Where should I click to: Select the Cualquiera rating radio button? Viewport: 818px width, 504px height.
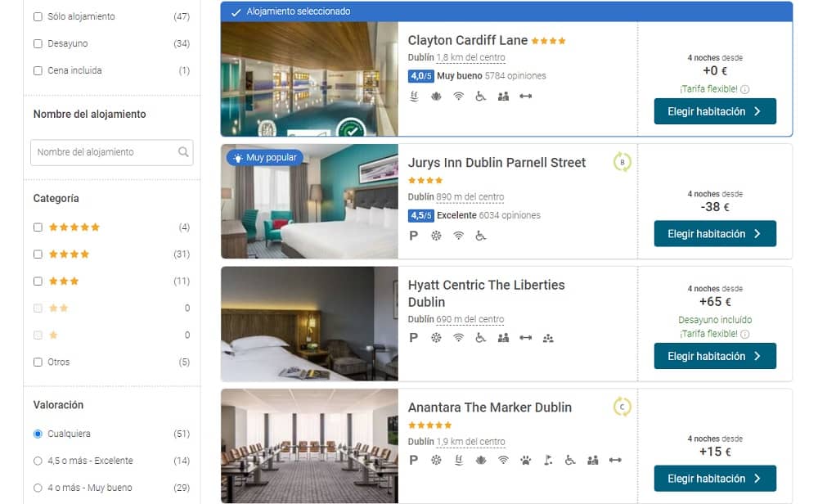click(x=38, y=434)
